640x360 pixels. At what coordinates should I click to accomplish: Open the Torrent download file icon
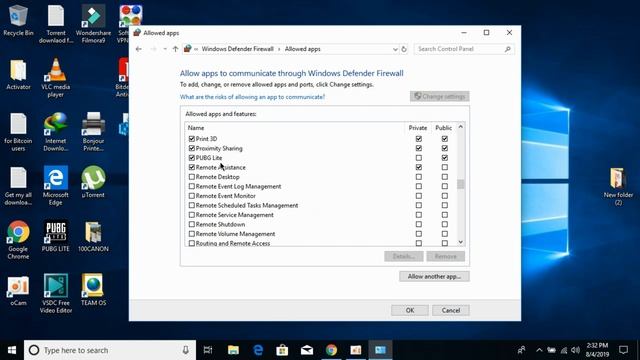(x=56, y=24)
